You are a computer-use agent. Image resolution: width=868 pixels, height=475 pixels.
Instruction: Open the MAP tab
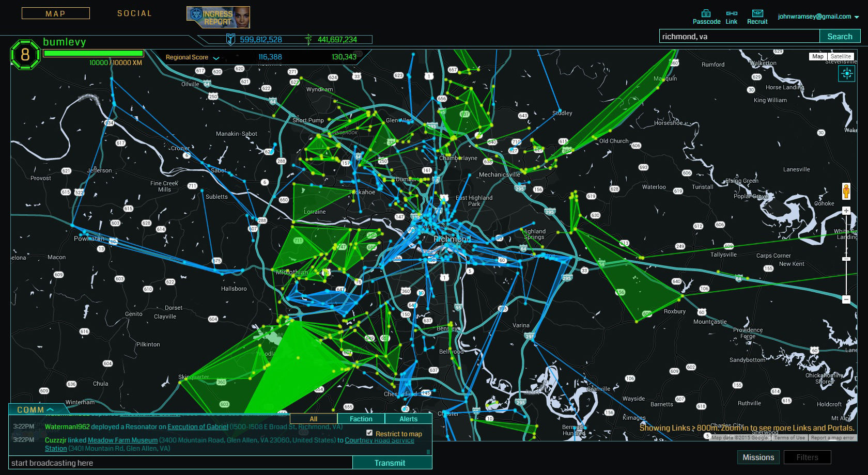click(56, 13)
